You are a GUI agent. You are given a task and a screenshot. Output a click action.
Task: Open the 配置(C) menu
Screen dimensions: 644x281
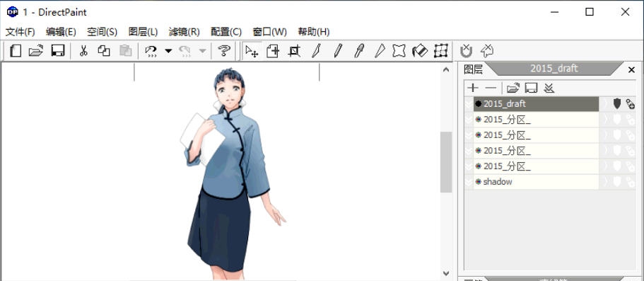coord(226,32)
